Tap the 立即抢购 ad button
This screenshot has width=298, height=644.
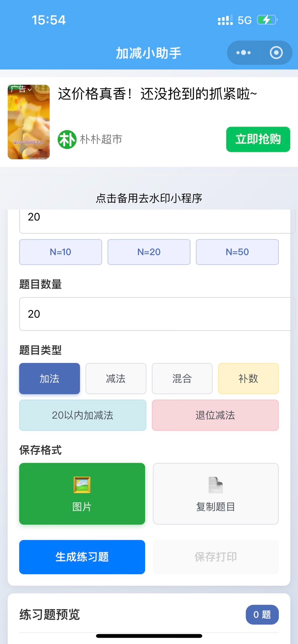click(x=258, y=139)
